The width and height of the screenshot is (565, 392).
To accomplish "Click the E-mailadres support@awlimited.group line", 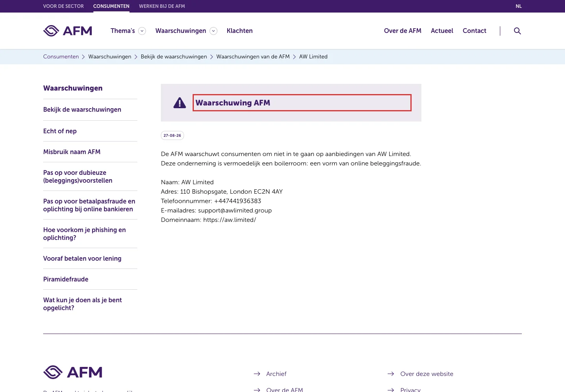I will [216, 211].
